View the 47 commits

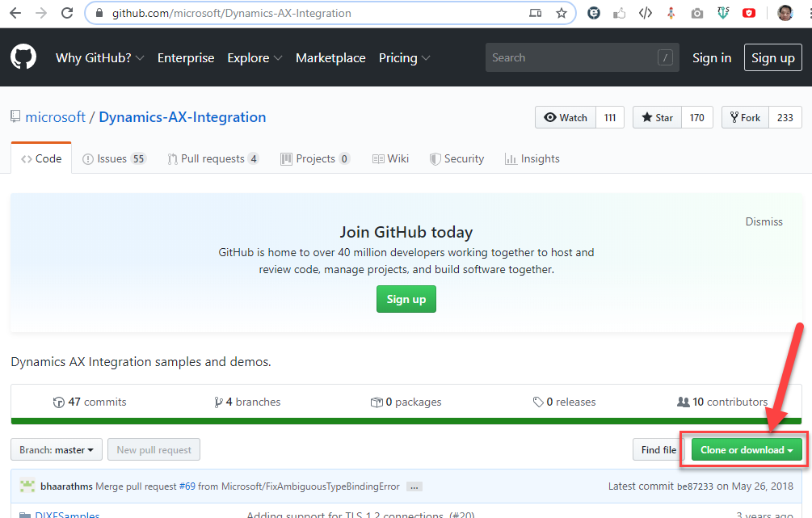90,402
